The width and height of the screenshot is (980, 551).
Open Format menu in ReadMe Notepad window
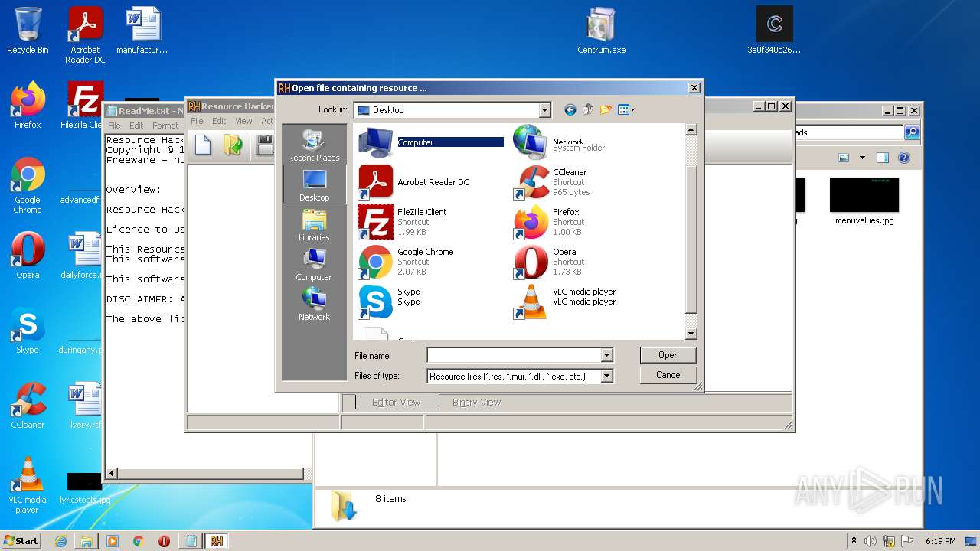coord(165,126)
